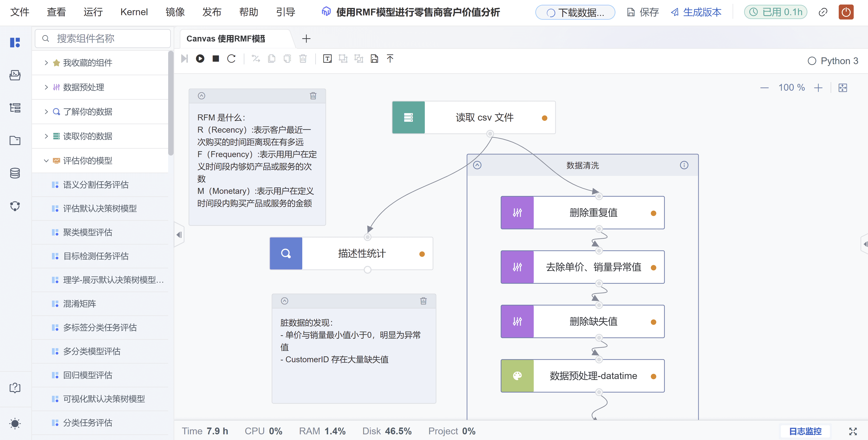868x440 pixels.
Task: Open the Kernel menu
Action: click(134, 12)
